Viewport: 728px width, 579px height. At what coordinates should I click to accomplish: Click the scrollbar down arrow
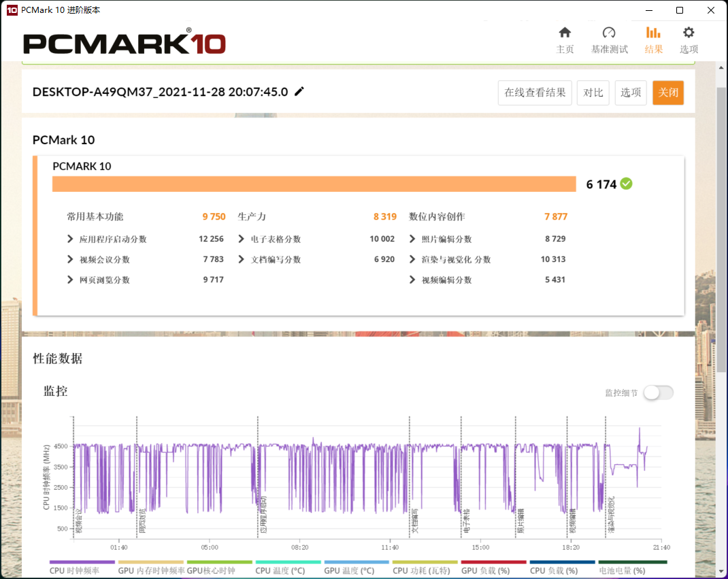tap(721, 571)
